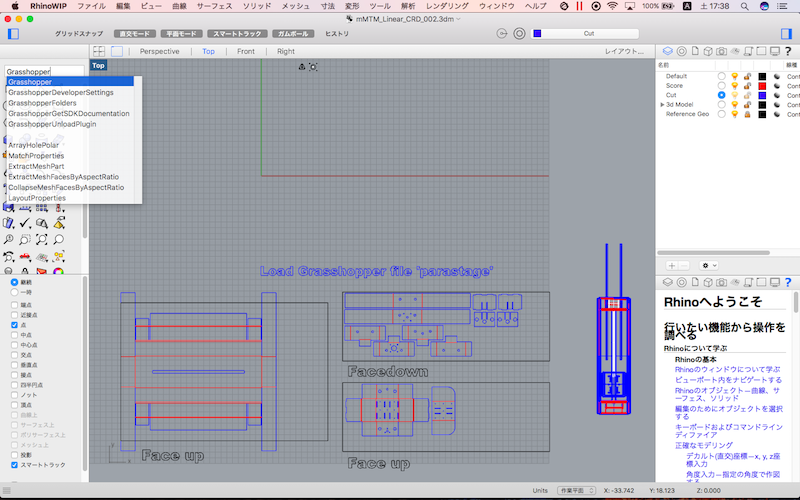The image size is (800, 500).
Task: Click the target circle icon beside layer field
Action: pyautogui.click(x=519, y=34)
